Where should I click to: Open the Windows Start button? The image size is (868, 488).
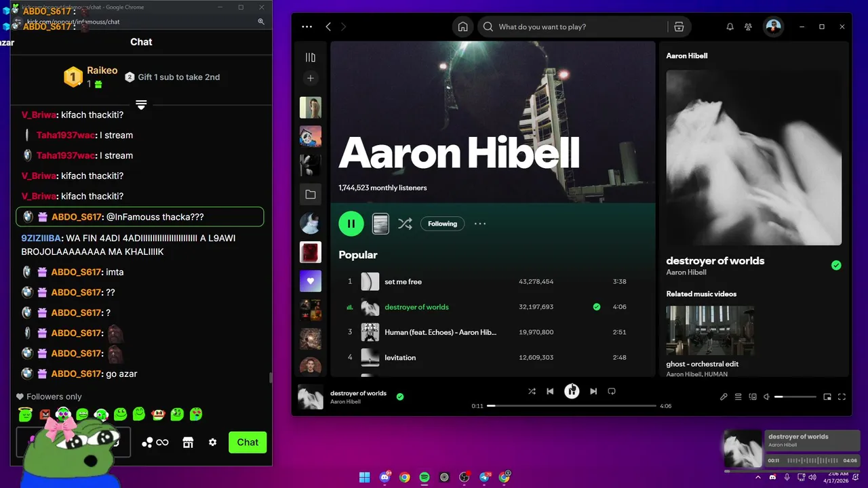point(364,477)
